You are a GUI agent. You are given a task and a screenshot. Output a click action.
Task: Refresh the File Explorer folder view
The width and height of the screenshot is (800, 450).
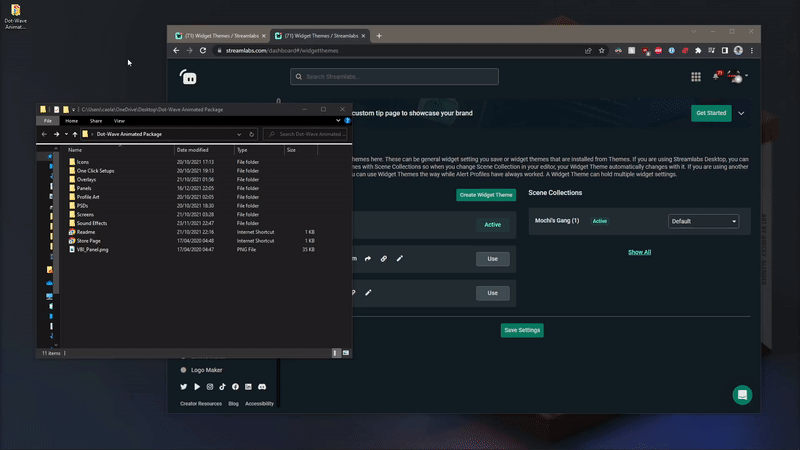coord(252,134)
